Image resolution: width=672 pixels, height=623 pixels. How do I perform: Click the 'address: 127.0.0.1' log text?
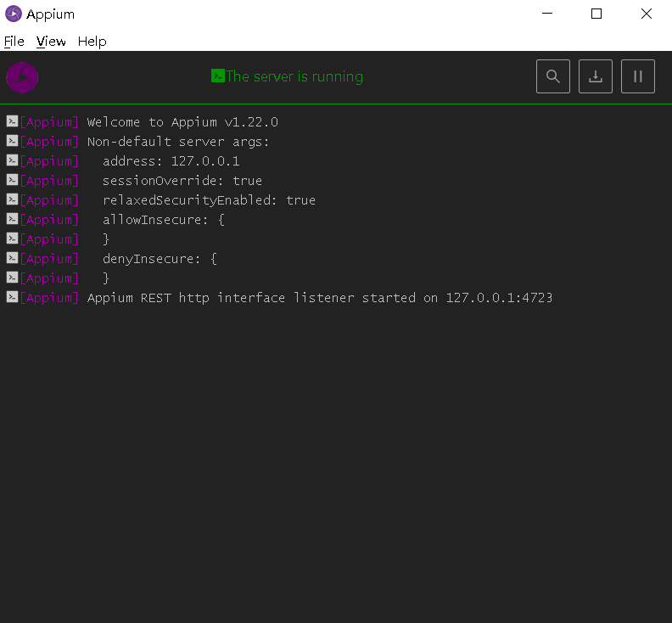171,161
